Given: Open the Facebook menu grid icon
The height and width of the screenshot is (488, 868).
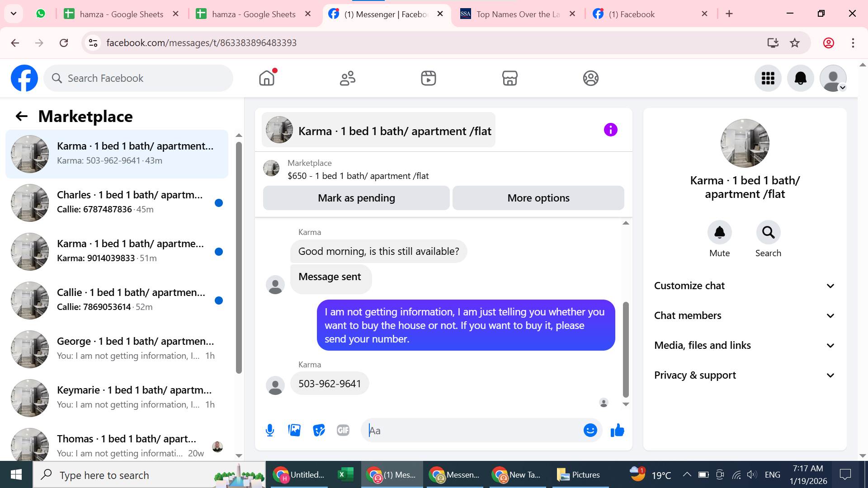Looking at the screenshot, I should pos(768,78).
